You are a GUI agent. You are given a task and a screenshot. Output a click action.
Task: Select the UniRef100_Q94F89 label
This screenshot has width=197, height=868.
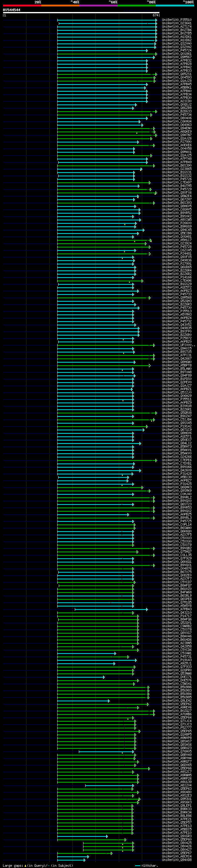(177, 375)
